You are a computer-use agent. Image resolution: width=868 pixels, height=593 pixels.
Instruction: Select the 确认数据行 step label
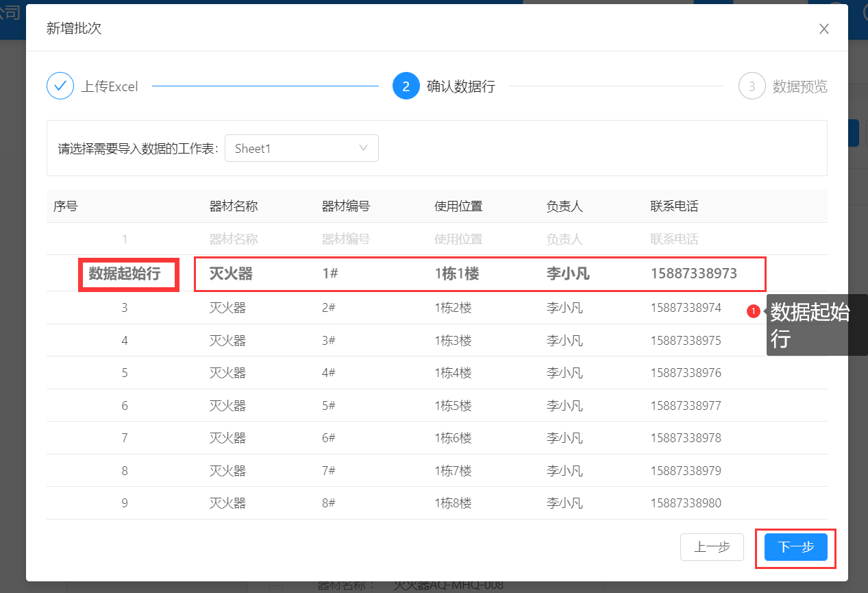[x=460, y=86]
